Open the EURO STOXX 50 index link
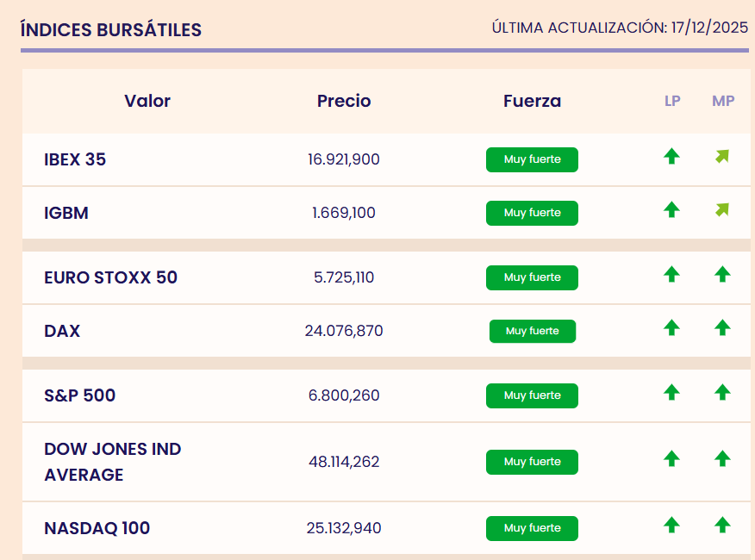The image size is (755, 560). (x=110, y=277)
